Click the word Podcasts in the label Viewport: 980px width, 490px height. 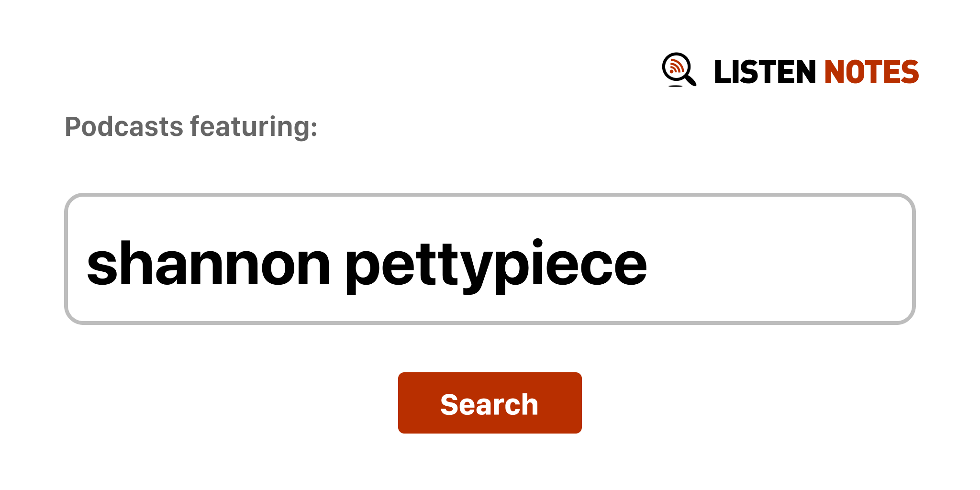(x=124, y=127)
